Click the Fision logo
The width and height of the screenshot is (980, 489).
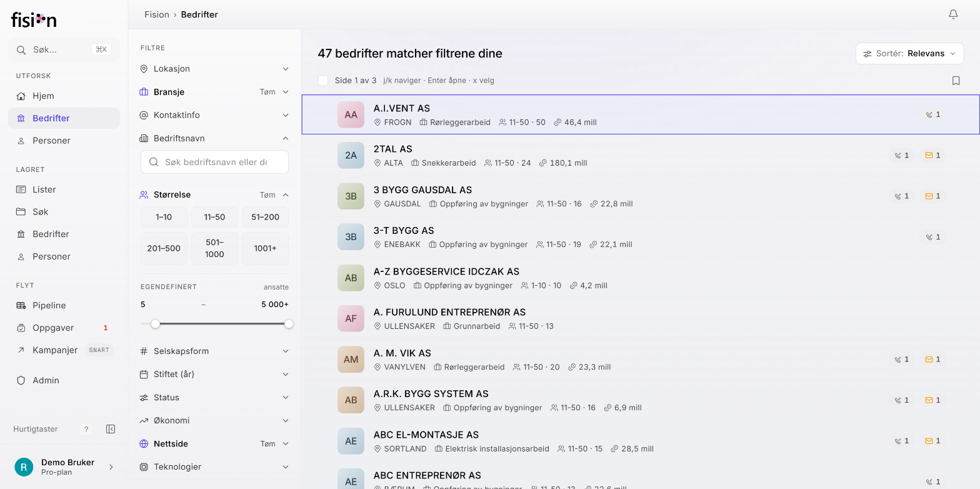(34, 20)
